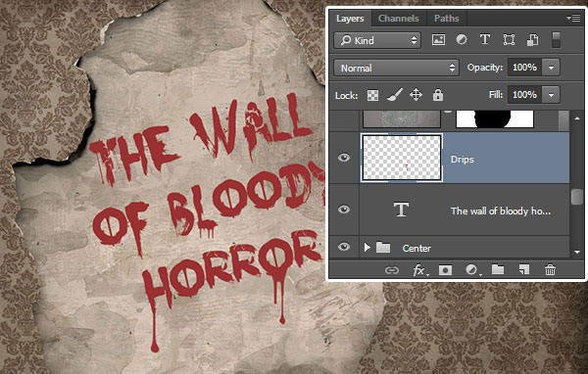The image size is (588, 374).
Task: Click the Fill label
Action: tap(496, 94)
